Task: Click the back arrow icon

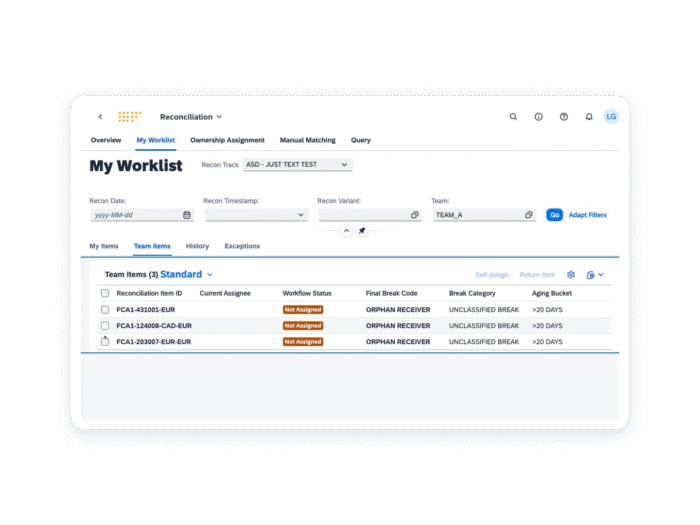Action: tap(100, 117)
